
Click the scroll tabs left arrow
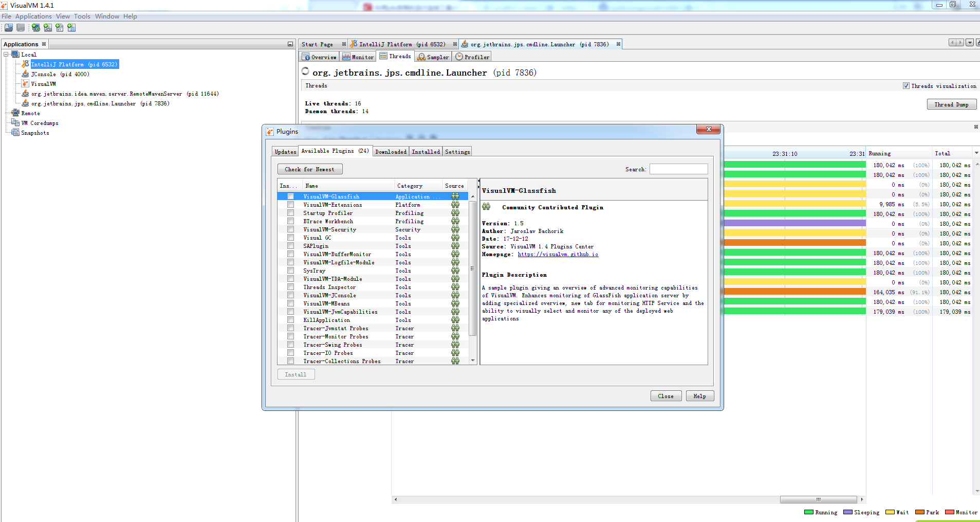click(952, 43)
